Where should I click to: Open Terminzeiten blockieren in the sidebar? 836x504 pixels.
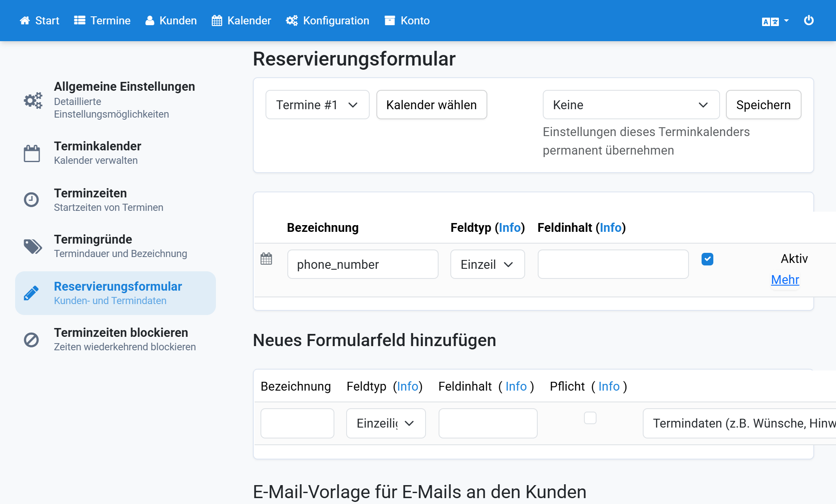pos(116,339)
